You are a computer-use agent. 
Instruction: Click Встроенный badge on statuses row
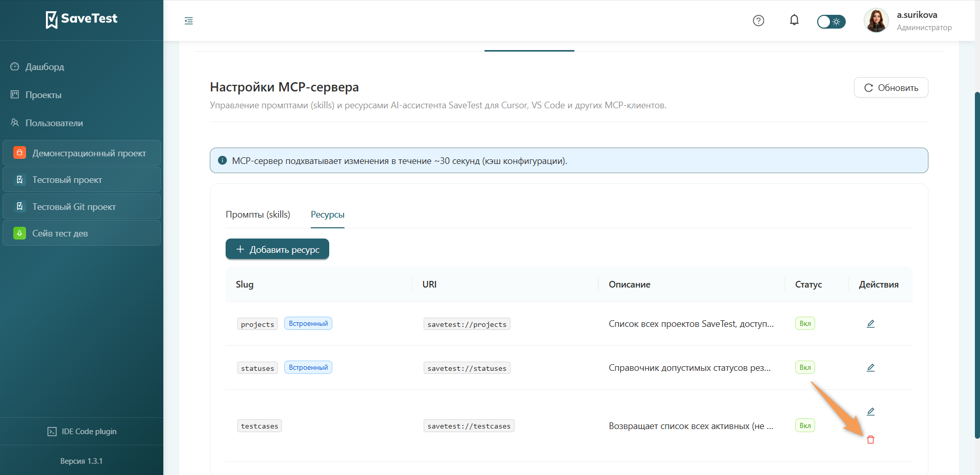(x=308, y=367)
